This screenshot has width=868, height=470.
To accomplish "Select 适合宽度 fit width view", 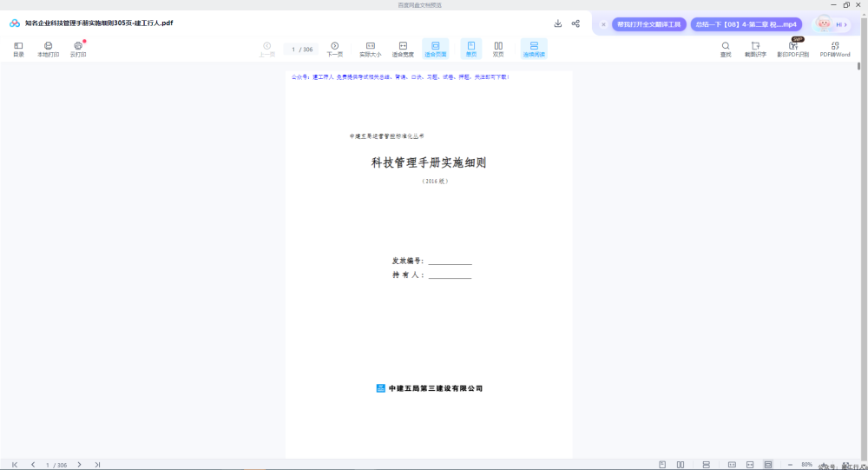I will 403,49.
